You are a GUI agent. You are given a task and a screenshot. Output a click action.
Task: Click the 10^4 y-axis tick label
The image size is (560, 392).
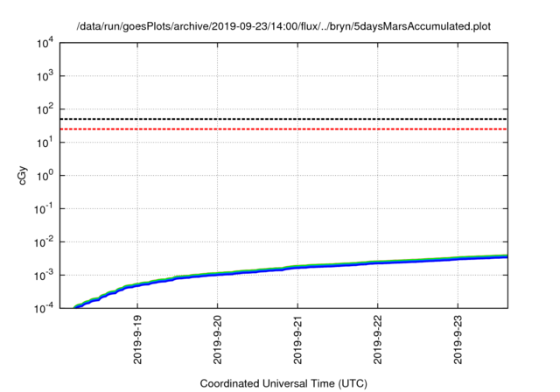pyautogui.click(x=45, y=43)
